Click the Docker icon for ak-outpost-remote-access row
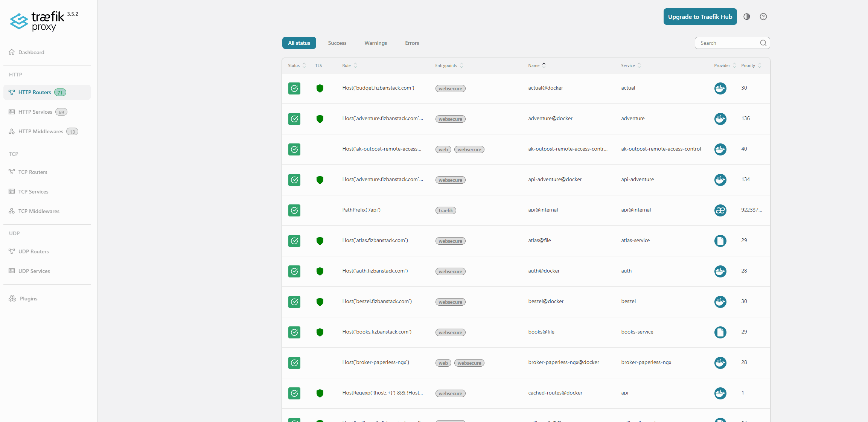The width and height of the screenshot is (868, 422). [720, 149]
